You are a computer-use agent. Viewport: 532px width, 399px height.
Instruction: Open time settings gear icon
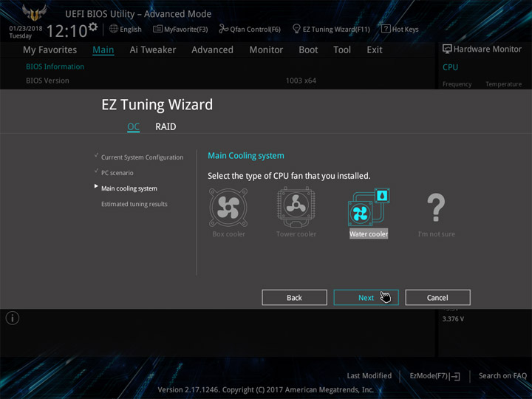click(92, 27)
